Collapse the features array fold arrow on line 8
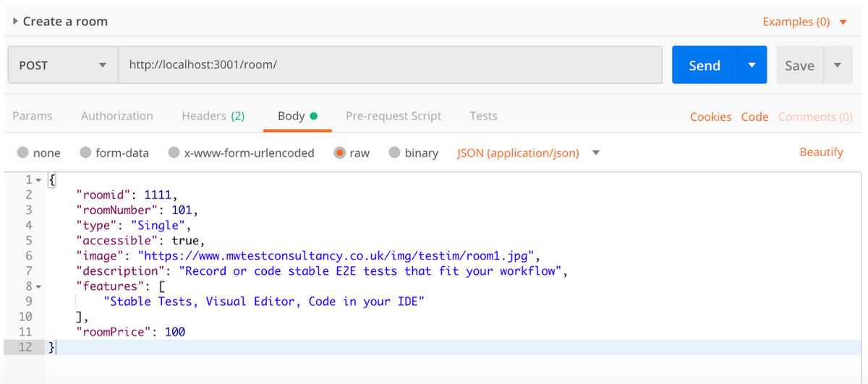 [x=38, y=287]
